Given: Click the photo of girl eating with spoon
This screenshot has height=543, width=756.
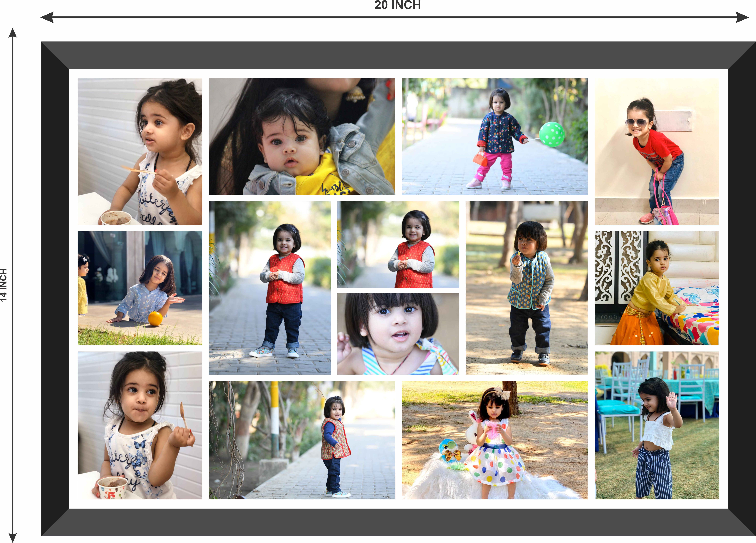Looking at the screenshot, I should point(140,152).
